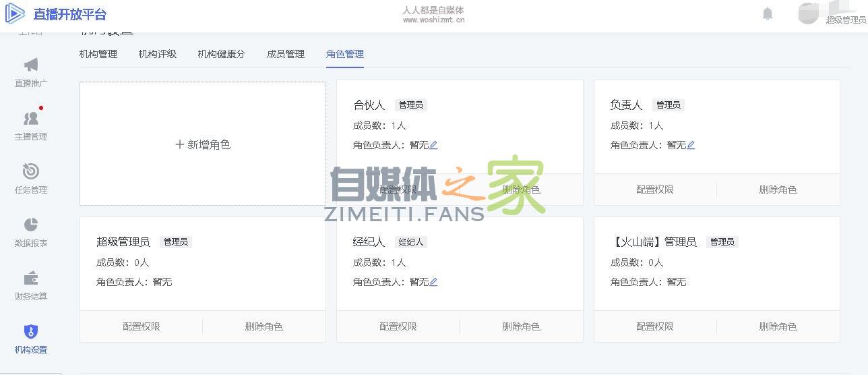Open 主播管理 sidebar icon

[31, 119]
